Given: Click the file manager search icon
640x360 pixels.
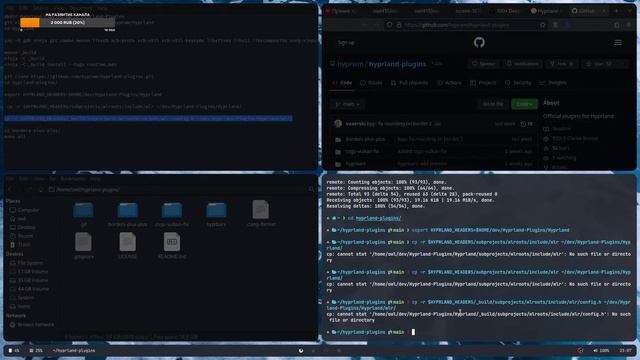Looking at the screenshot, I should pyautogui.click(x=311, y=189).
